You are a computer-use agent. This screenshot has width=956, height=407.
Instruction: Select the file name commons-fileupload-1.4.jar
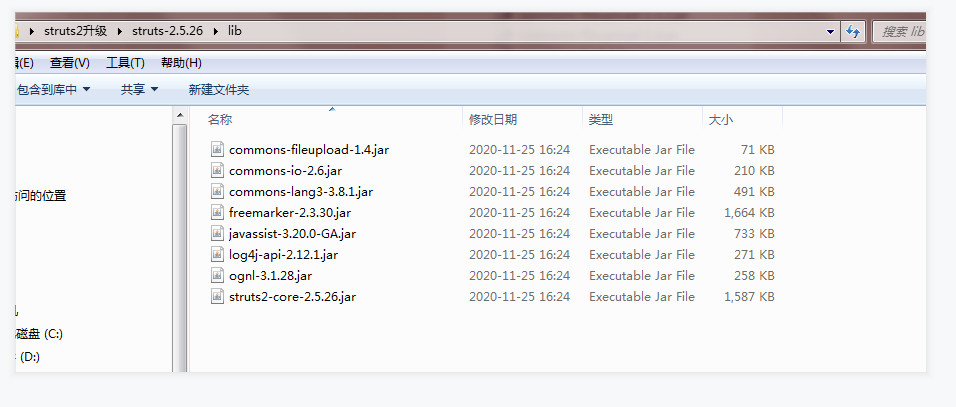(309, 149)
